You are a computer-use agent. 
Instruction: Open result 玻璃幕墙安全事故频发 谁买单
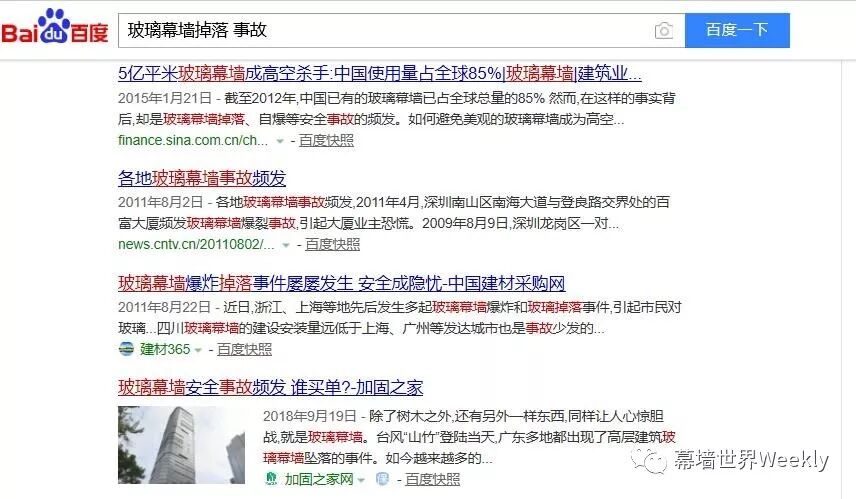270,388
